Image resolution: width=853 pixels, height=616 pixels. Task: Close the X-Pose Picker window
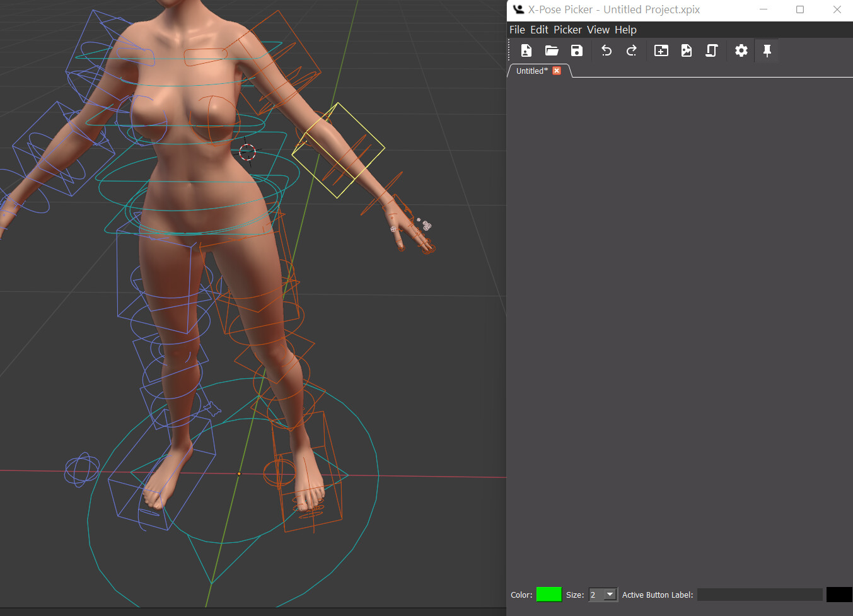pos(837,9)
